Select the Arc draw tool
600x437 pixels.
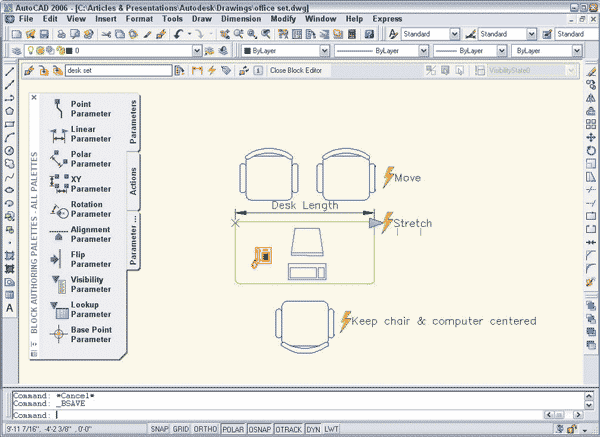(10, 137)
